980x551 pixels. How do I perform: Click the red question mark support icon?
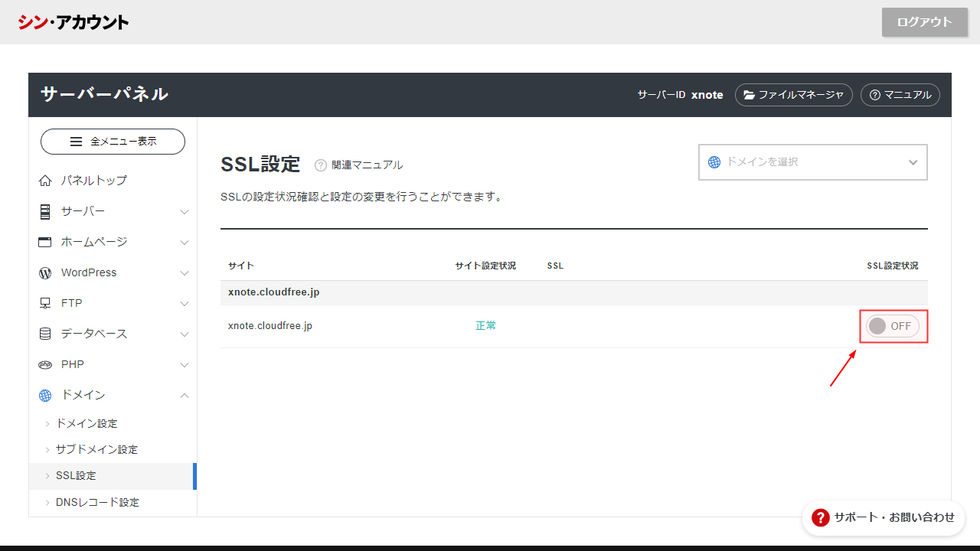[x=821, y=518]
